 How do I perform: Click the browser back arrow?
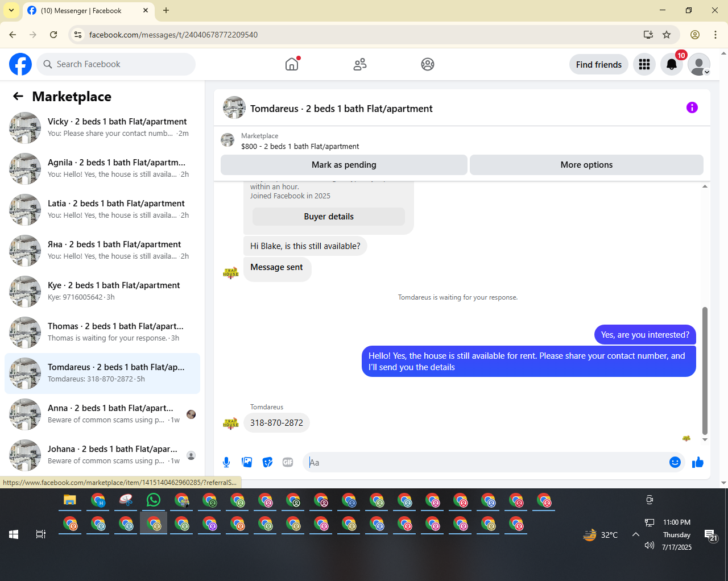13,35
